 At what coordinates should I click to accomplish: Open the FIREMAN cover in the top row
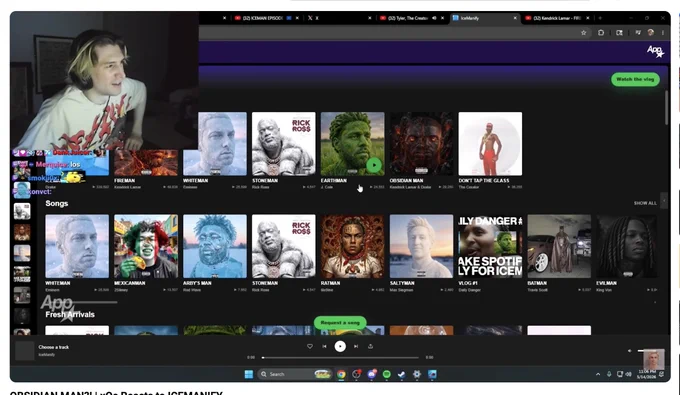pyautogui.click(x=146, y=163)
